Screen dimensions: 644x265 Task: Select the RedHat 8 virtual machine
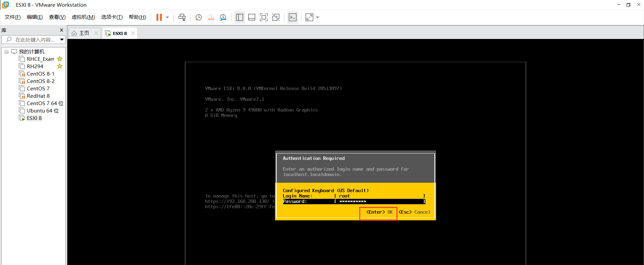click(38, 96)
